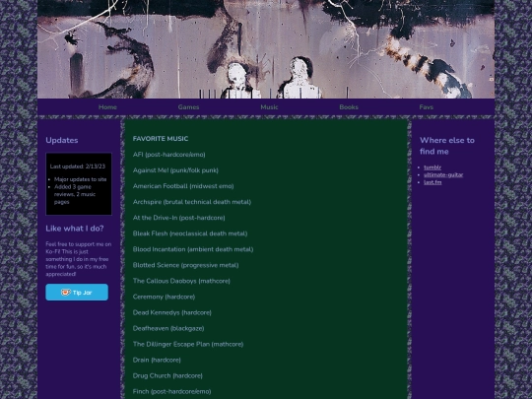Viewport: 532px width, 399px height.
Task: Click the Where else to find me heading
Action: (x=447, y=146)
